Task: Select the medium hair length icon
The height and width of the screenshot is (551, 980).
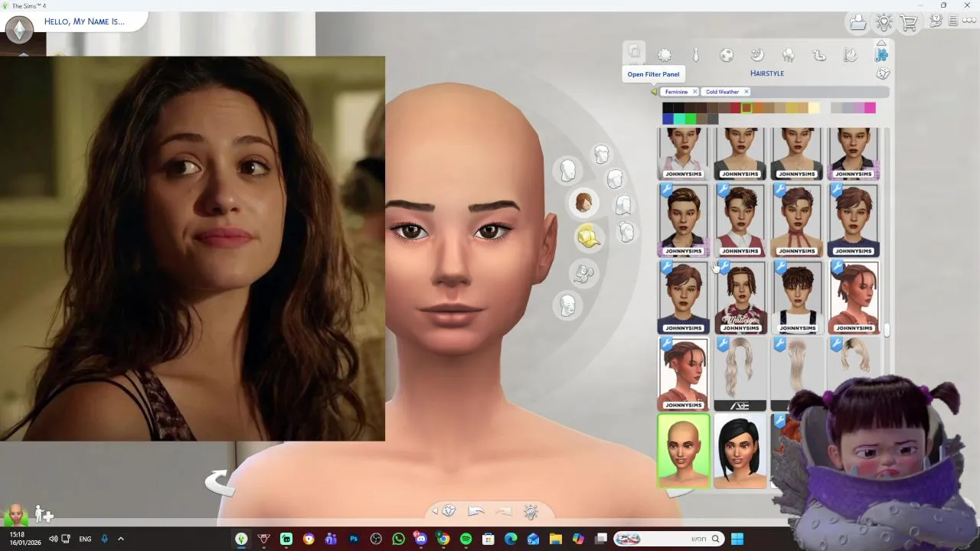Action: (614, 179)
